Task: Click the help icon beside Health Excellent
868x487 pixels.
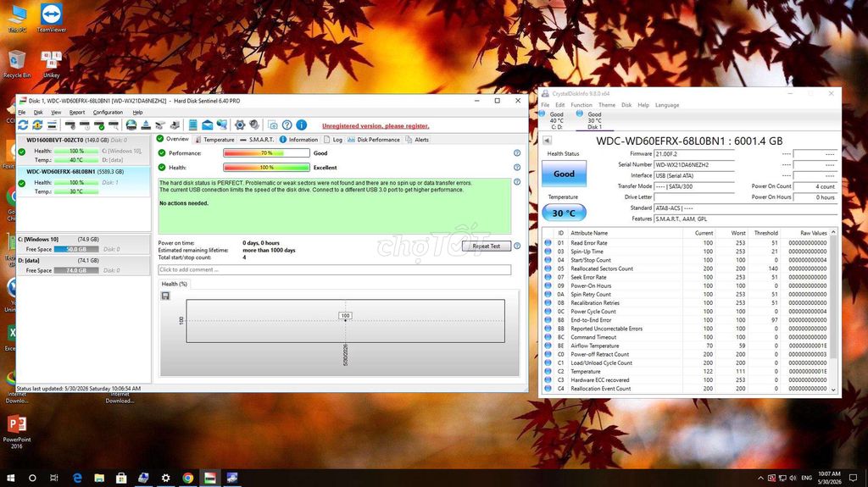Action: point(517,167)
